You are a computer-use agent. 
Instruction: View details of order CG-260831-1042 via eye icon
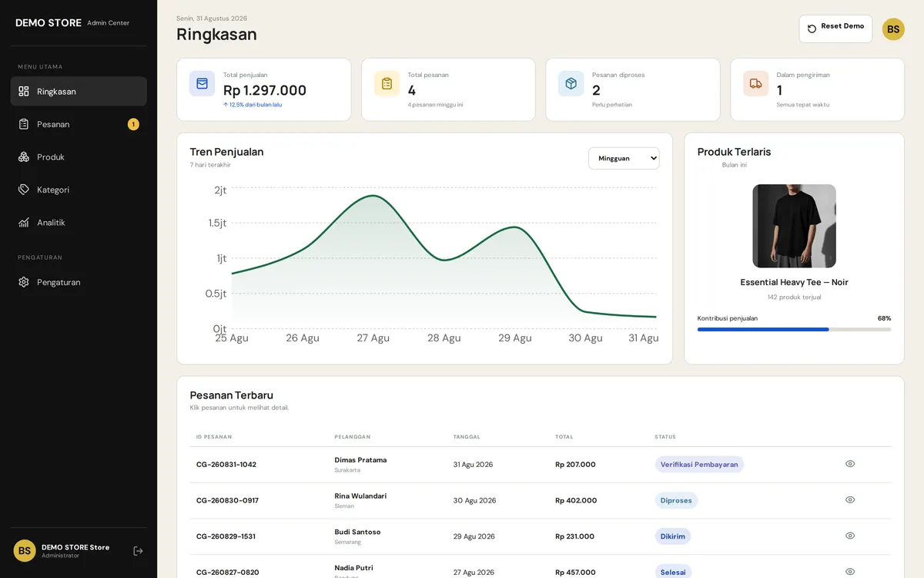point(850,464)
